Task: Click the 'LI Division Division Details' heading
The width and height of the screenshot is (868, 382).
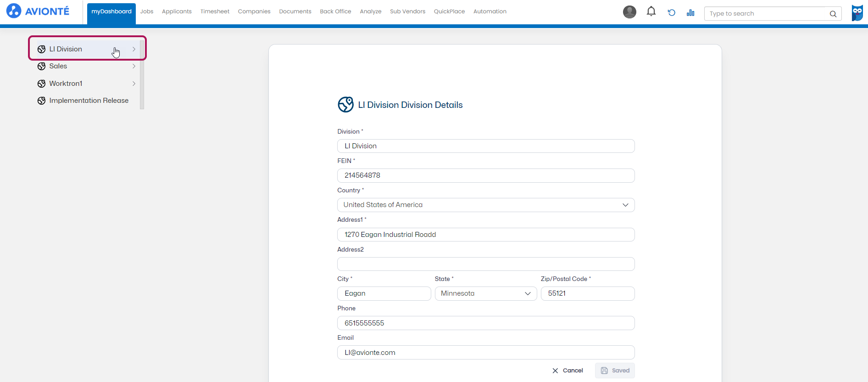Action: (x=410, y=105)
